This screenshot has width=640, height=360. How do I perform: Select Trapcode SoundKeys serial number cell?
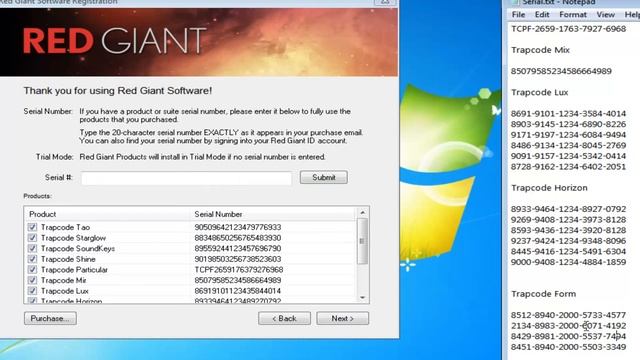point(238,248)
